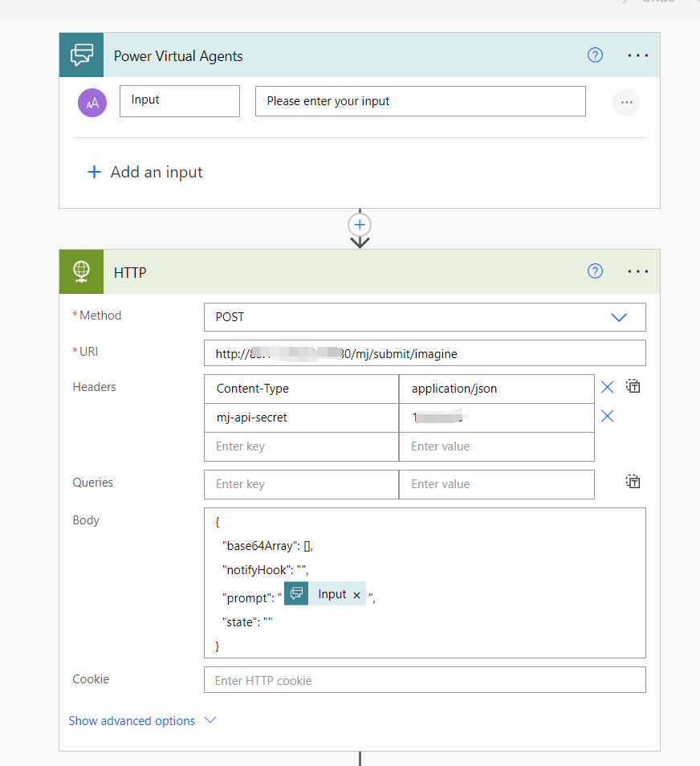This screenshot has height=766, width=700.
Task: Click the empty Headers value field
Action: pos(497,446)
